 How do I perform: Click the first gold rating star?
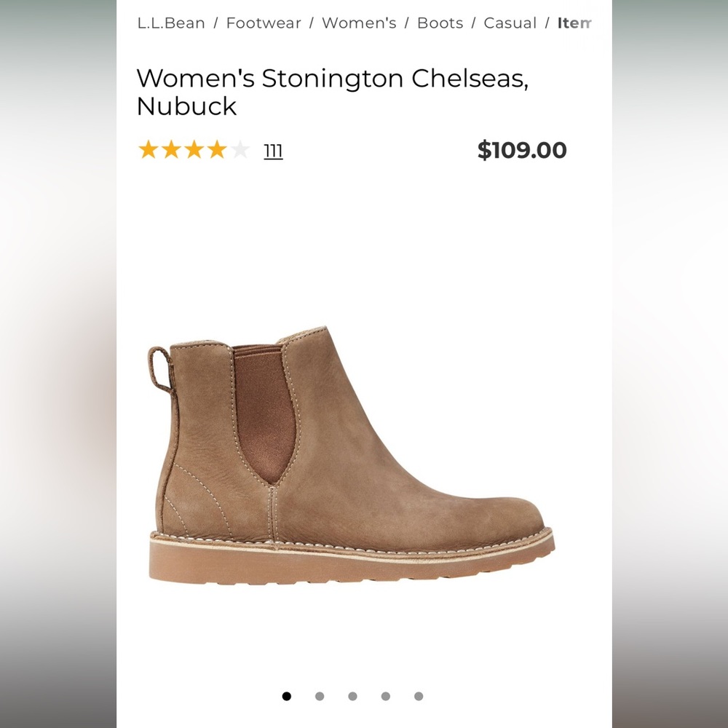point(147,149)
